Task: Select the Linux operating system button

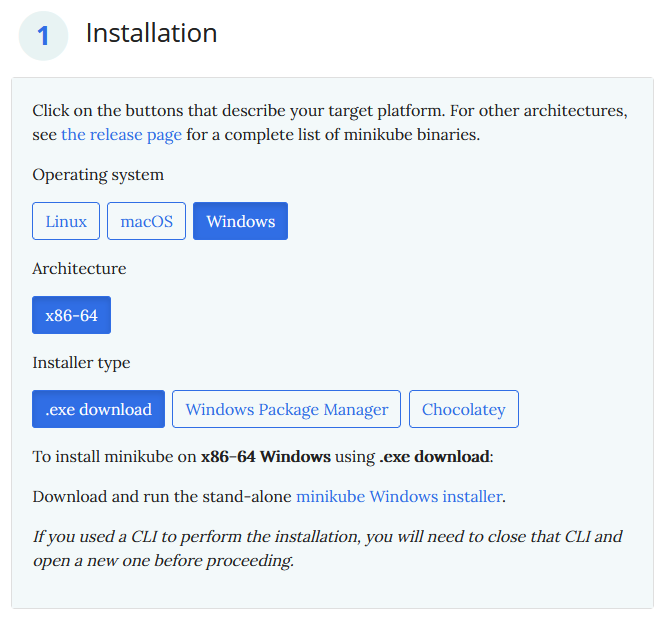Action: point(66,221)
